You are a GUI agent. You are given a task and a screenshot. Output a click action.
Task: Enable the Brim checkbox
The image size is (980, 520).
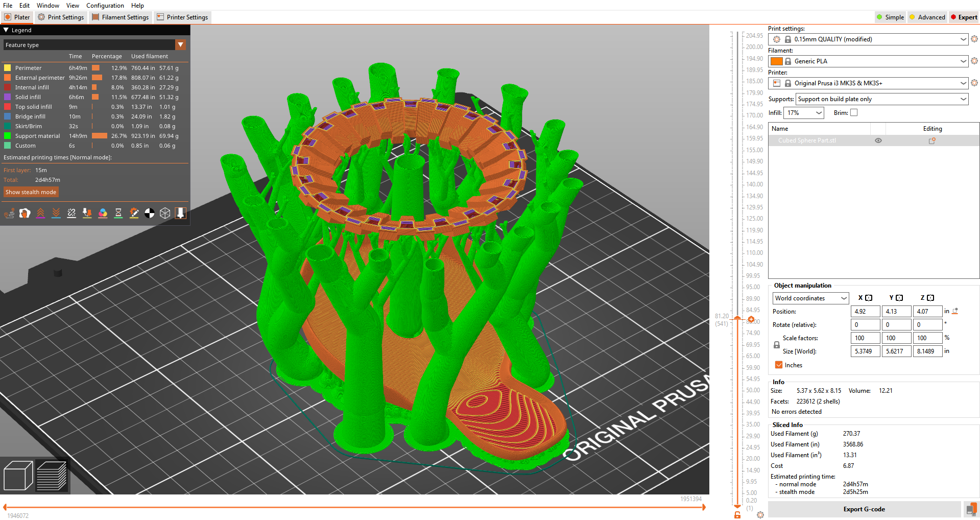click(854, 112)
